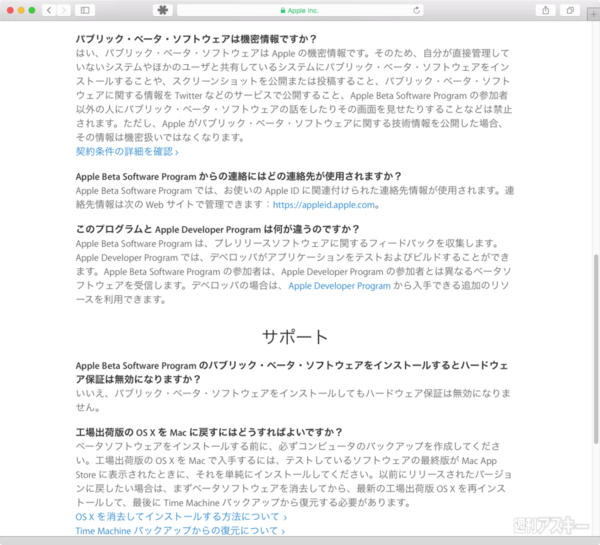600x545 pixels.
Task: Click heading 工場出荷版の OS X を Mac に戻す
Action: click(x=209, y=432)
